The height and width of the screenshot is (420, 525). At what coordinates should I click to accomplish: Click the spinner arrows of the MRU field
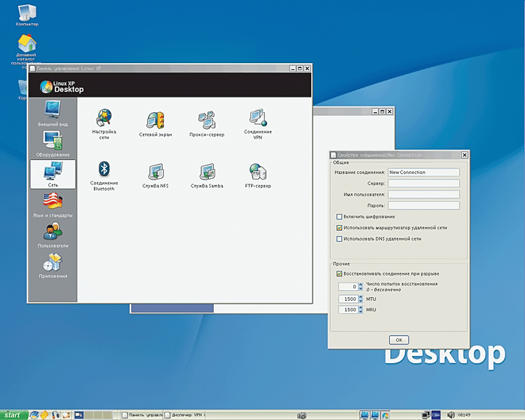pos(360,310)
